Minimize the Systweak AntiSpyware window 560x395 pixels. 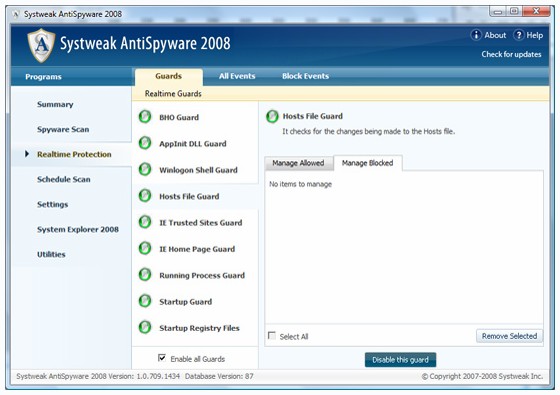click(498, 12)
